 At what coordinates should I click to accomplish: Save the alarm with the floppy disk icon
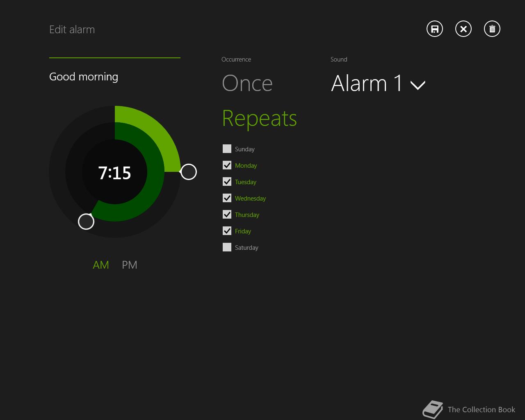[435, 29]
